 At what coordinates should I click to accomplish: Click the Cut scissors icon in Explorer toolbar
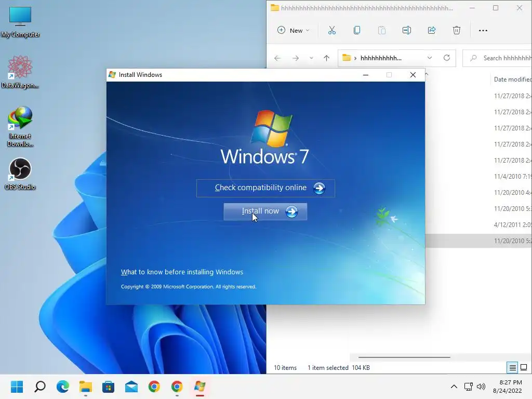pyautogui.click(x=332, y=31)
